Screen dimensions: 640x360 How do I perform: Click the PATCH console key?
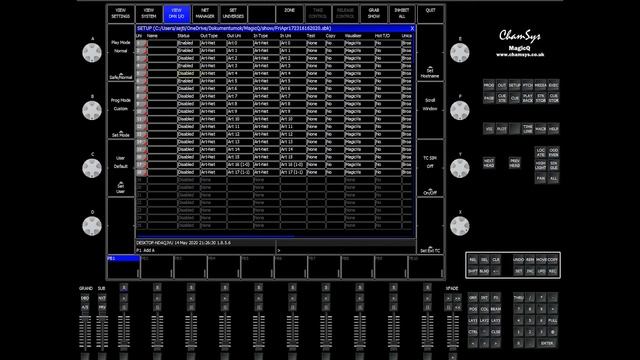click(528, 85)
